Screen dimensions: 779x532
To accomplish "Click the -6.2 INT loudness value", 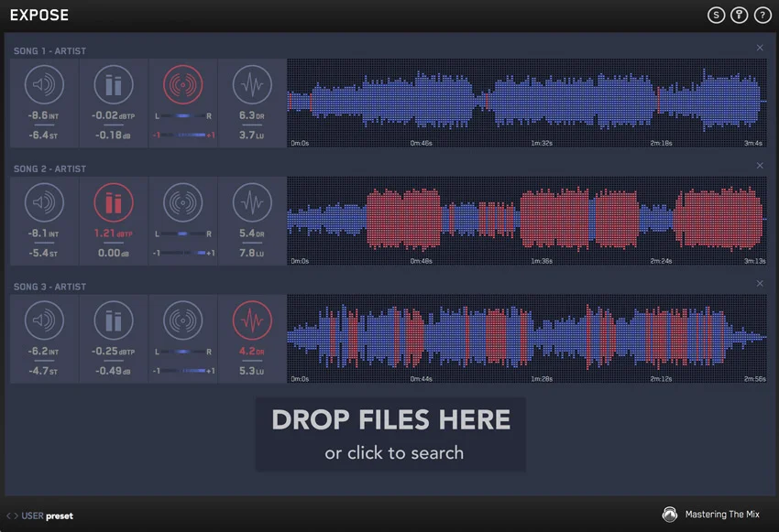I will (43, 352).
